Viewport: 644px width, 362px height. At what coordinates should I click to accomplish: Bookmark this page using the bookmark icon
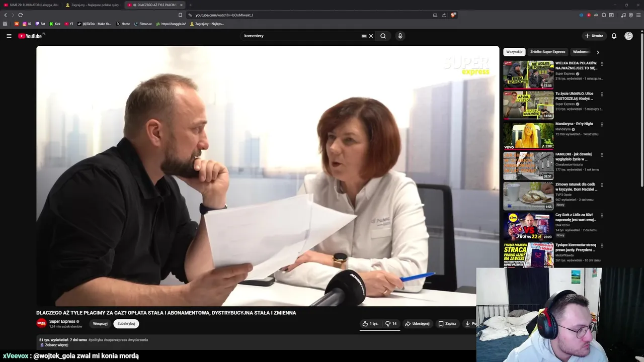point(180,15)
